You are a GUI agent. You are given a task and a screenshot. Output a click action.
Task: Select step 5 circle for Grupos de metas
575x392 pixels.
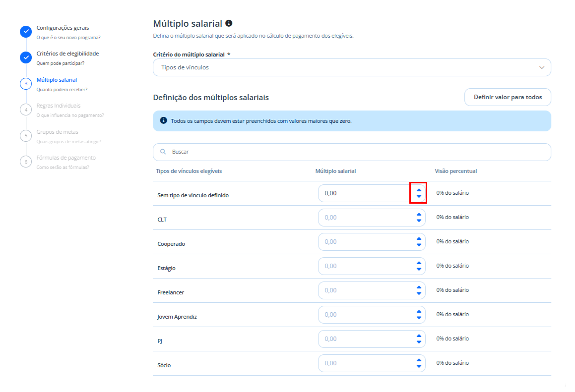pos(26,136)
